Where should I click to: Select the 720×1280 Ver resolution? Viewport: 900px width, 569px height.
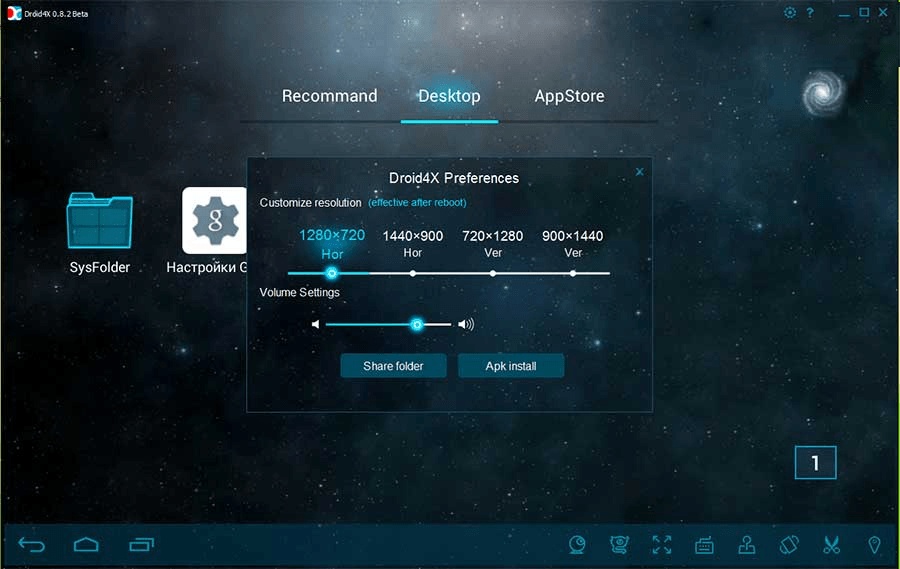pyautogui.click(x=492, y=243)
